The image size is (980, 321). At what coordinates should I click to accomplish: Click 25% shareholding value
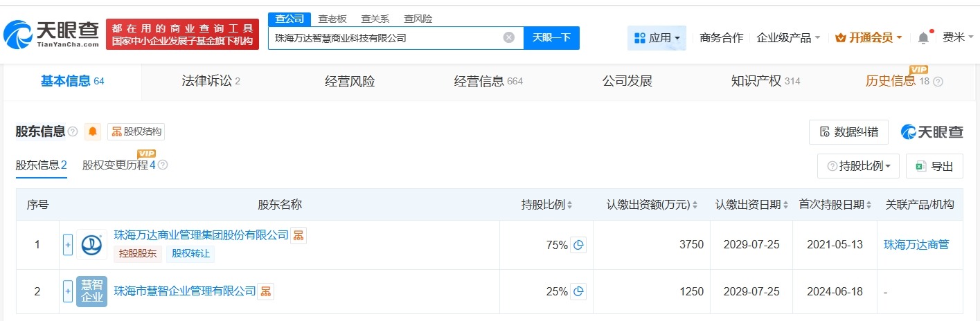point(556,291)
